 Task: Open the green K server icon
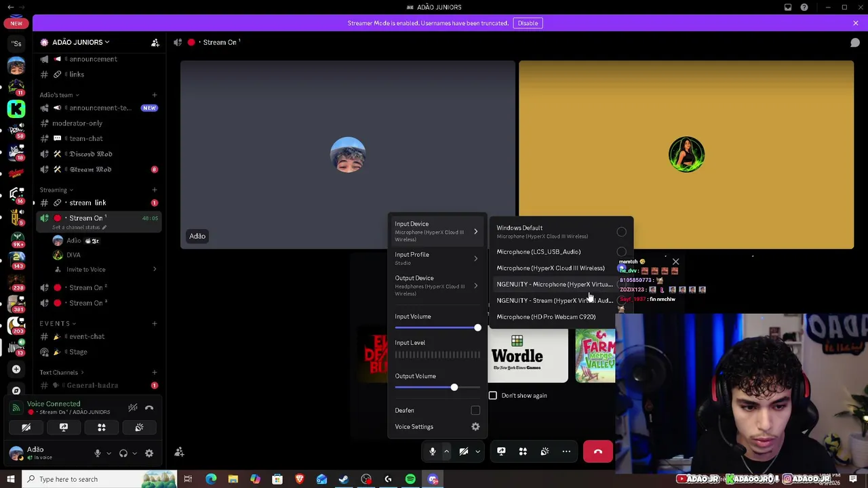16,108
